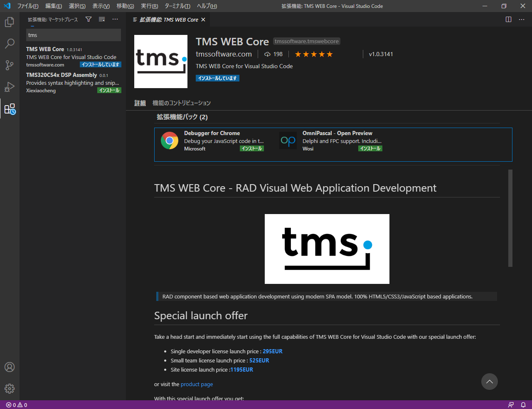532x409 pixels.
Task: Open the ファイル(F) menu
Action: point(28,6)
